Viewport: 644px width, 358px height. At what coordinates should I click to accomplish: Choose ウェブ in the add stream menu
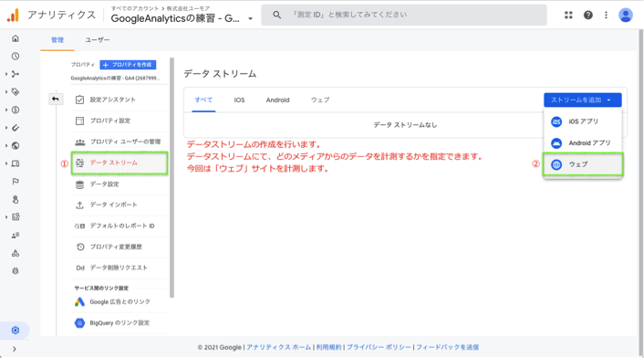[x=582, y=164]
